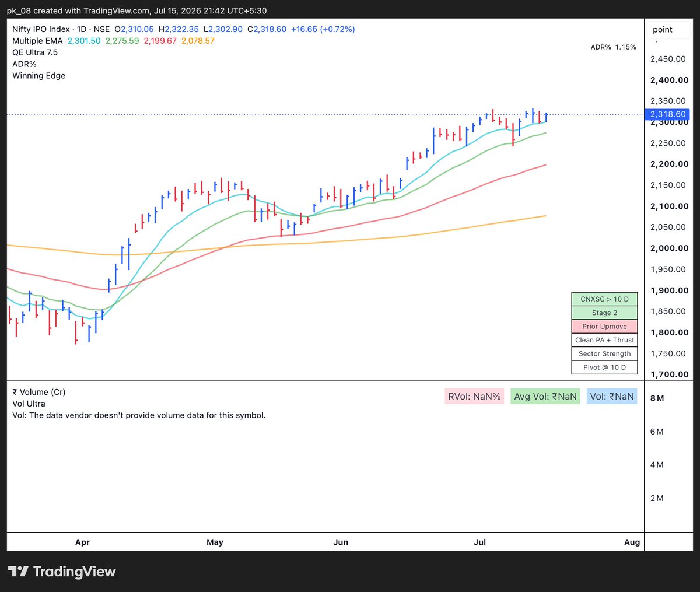Screen dimensions: 700x592
Task: Select the Multiple EMA indicator label
Action: point(37,41)
